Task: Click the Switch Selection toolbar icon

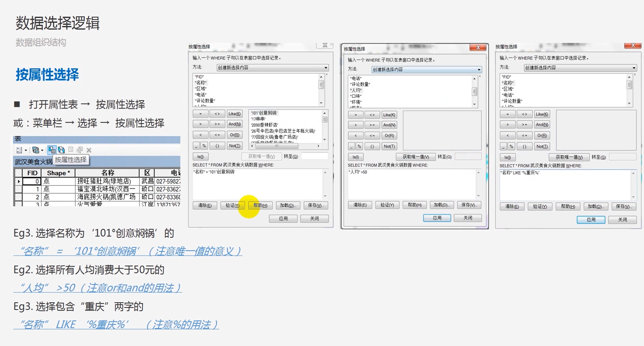Action: click(x=61, y=150)
